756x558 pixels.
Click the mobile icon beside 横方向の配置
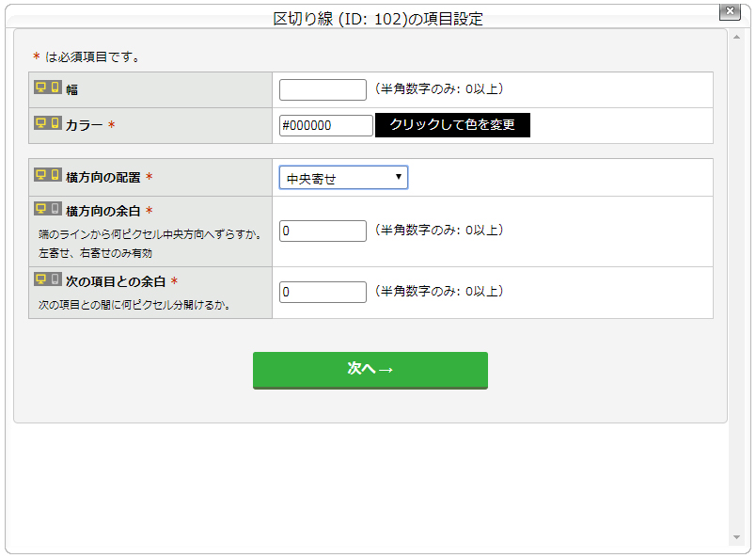[x=55, y=175]
